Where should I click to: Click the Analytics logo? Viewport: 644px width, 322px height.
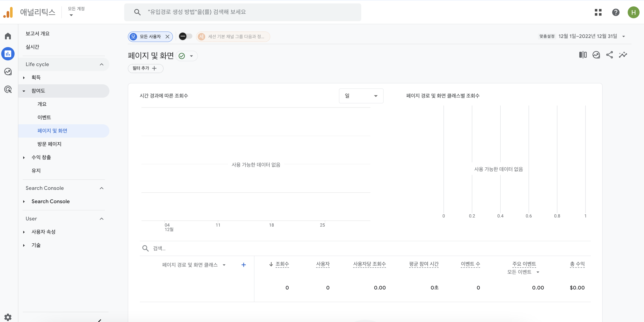8,12
